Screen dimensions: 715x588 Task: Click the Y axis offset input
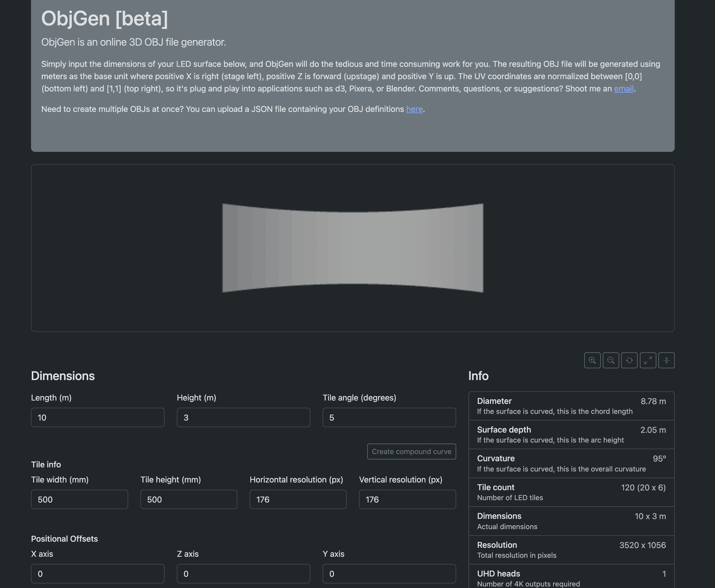pyautogui.click(x=389, y=574)
